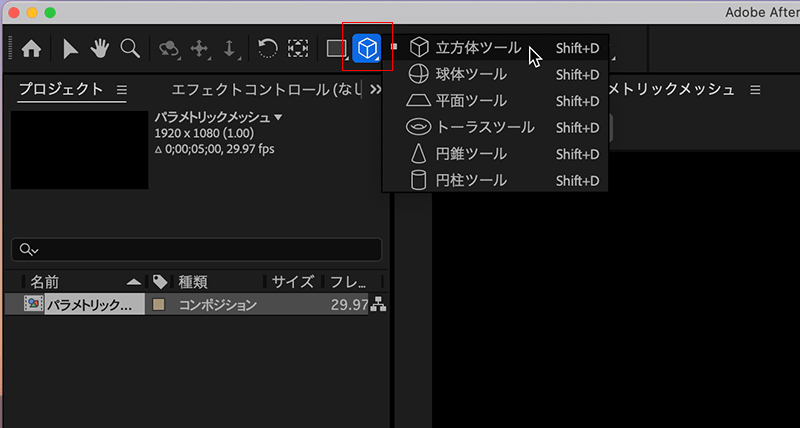Select the Zoom magnifier tool
800x428 pixels.
coord(129,47)
